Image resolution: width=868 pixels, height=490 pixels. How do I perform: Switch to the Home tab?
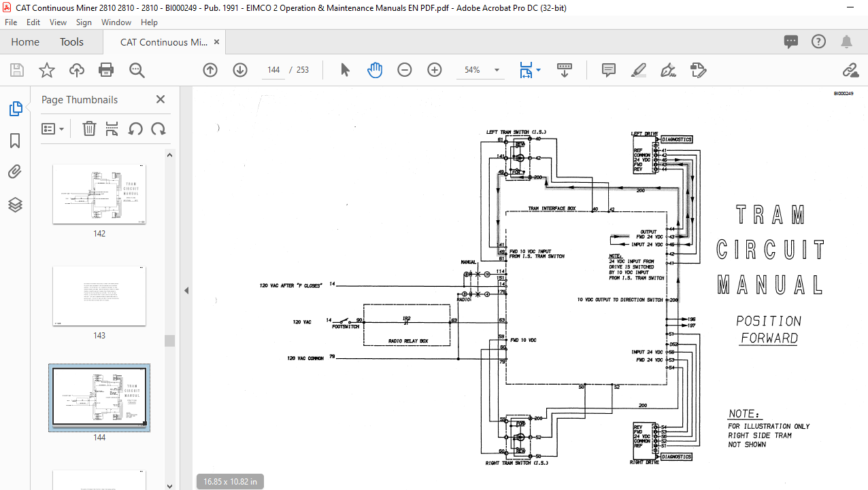point(25,41)
